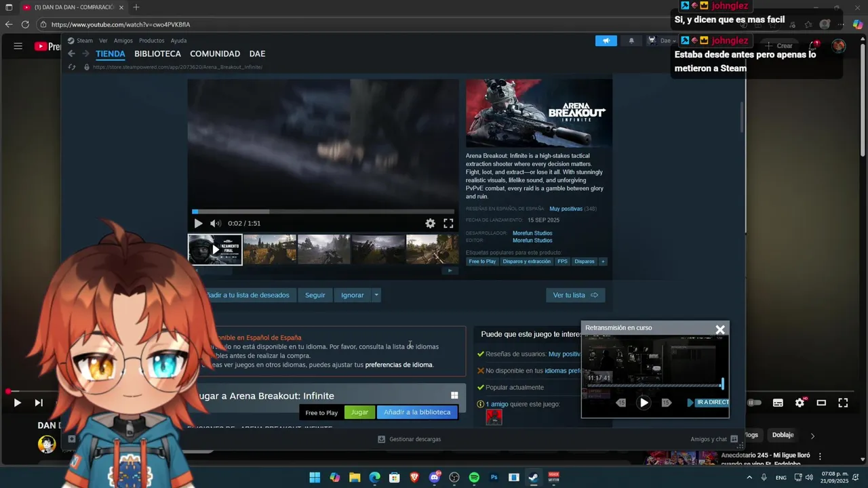Click the Seguir button

315,295
